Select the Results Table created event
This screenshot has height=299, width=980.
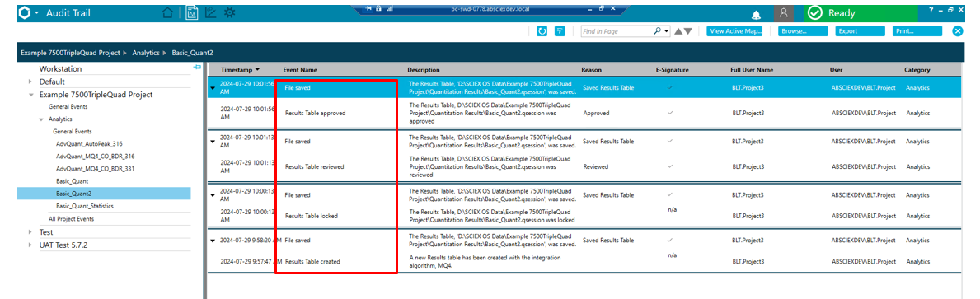(x=312, y=262)
